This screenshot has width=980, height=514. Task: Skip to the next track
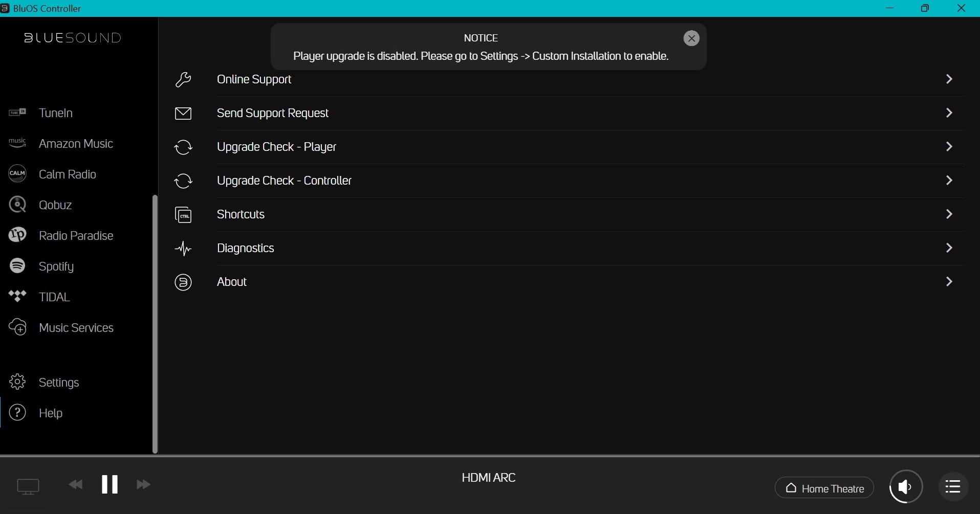click(143, 484)
